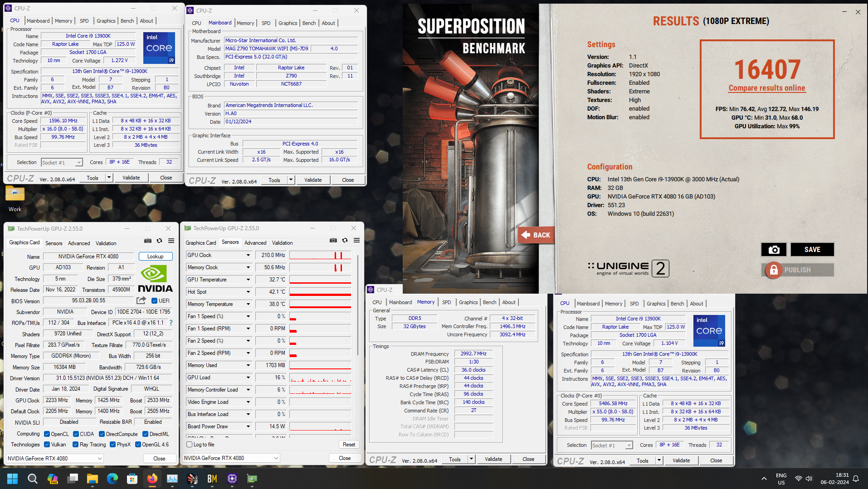
Task: Expand GPU Clock sensor dropdown
Action: click(x=248, y=255)
